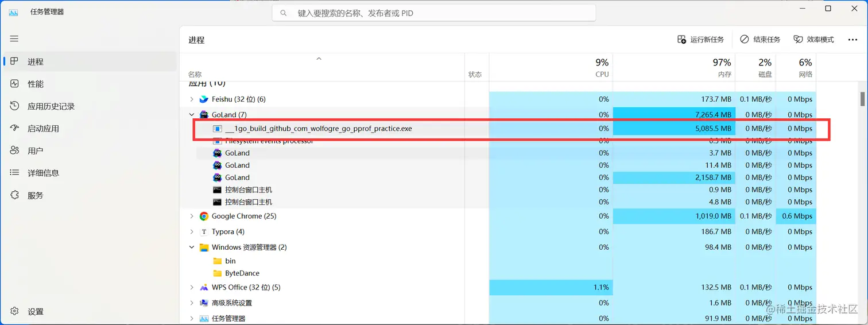The width and height of the screenshot is (868, 325).
Task: Expand the Typora (4) group
Action: coord(192,232)
